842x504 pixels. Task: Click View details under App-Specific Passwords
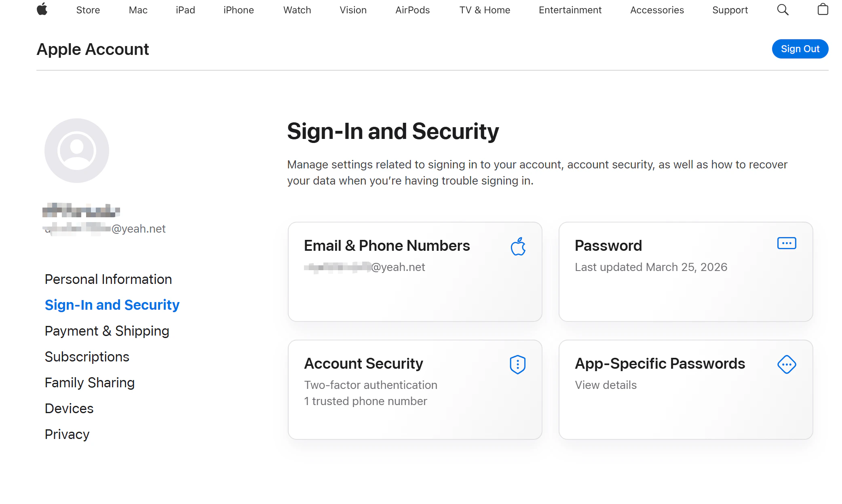pyautogui.click(x=605, y=385)
